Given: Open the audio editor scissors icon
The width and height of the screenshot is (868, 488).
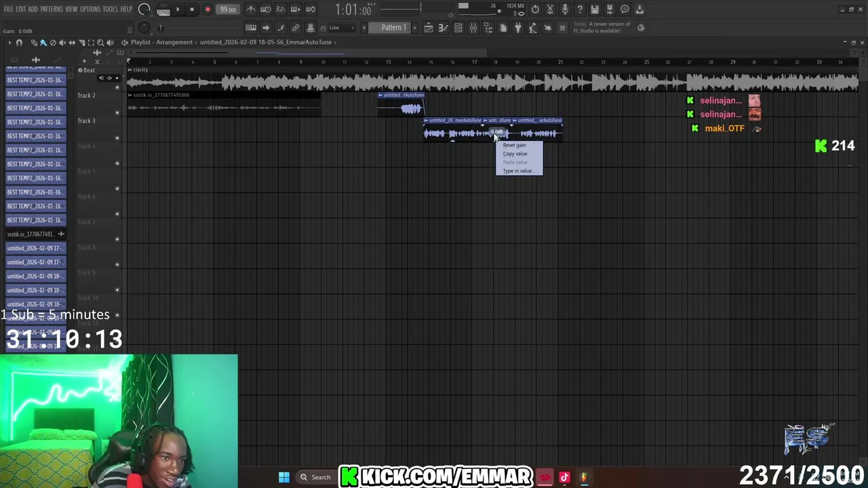Looking at the screenshot, I should [x=550, y=9].
